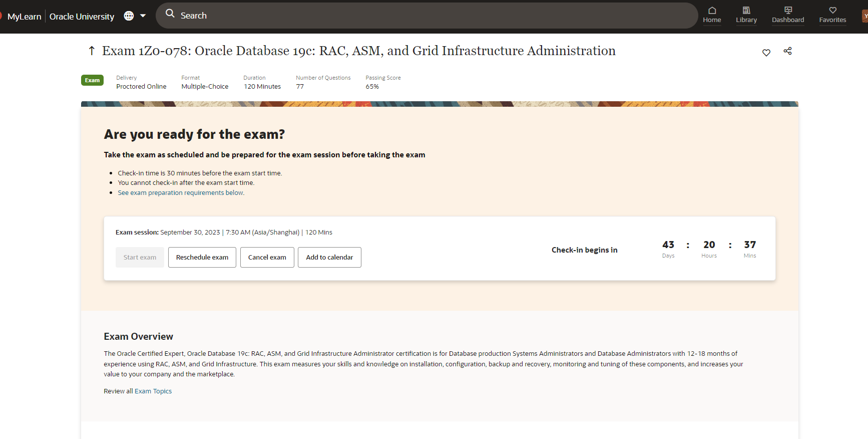
Task: Click Cancel exam
Action: click(x=267, y=257)
